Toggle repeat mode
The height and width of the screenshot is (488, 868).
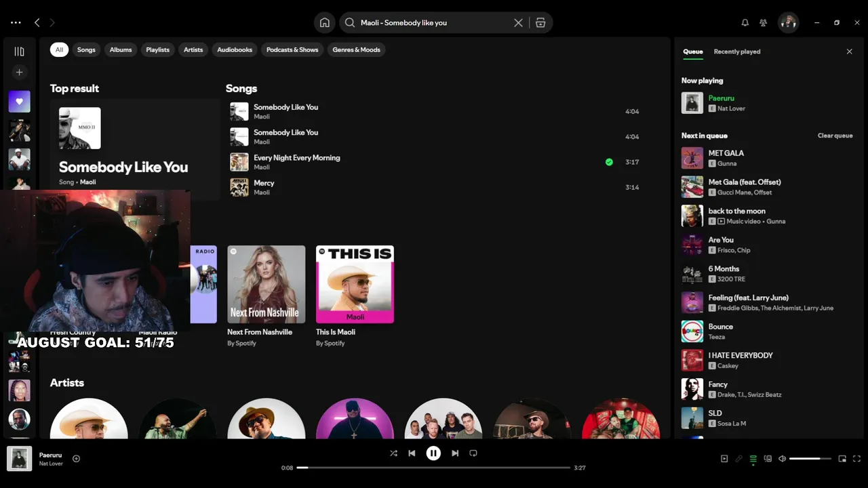[x=473, y=453]
